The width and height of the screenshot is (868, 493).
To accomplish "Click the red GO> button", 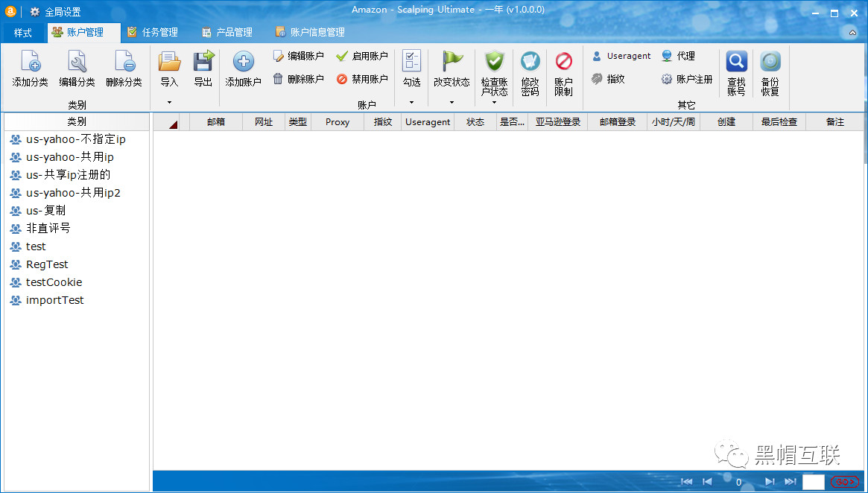I will click(845, 482).
